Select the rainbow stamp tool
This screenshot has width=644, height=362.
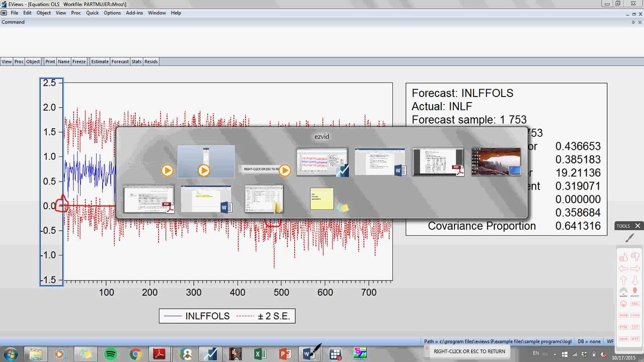click(623, 292)
